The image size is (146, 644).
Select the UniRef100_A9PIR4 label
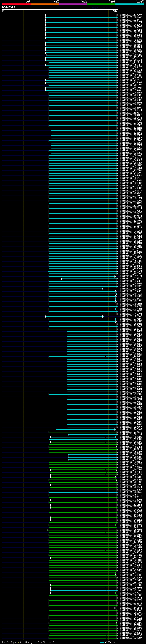tap(131, 48)
